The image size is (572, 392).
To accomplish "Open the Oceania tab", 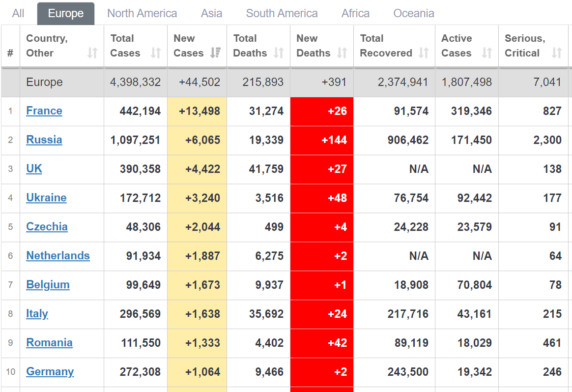I will click(x=414, y=13).
